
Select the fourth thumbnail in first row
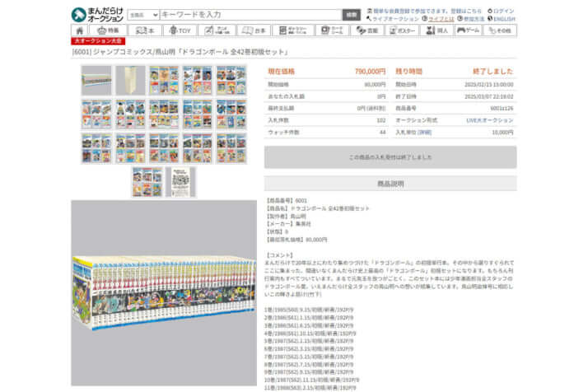click(198, 80)
